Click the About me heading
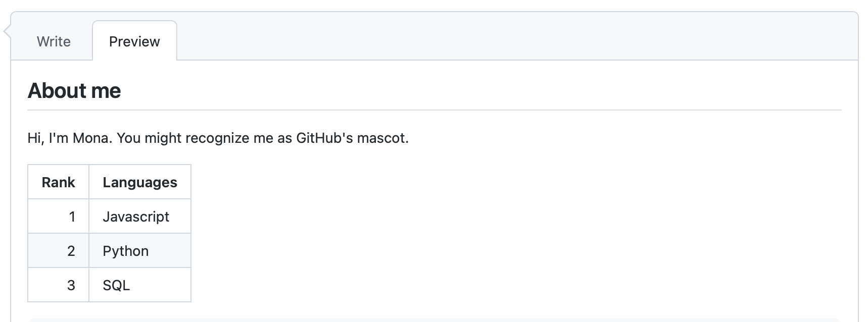868x322 pixels. pos(75,91)
